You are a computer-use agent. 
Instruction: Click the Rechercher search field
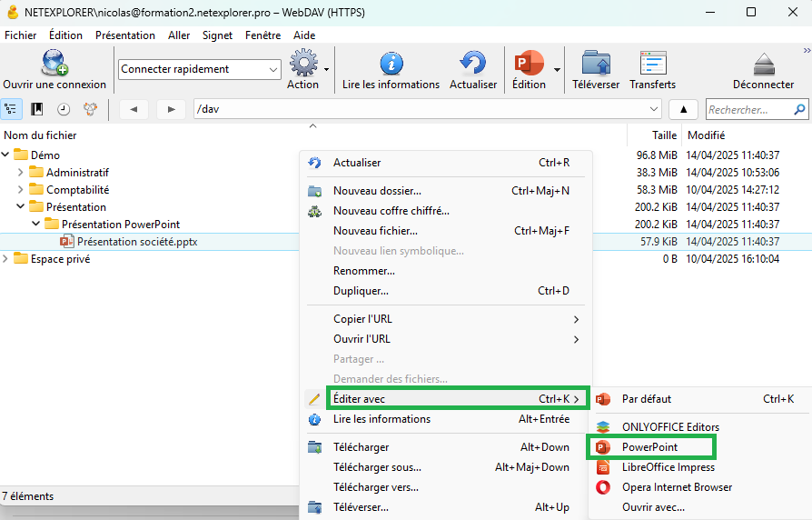point(749,110)
